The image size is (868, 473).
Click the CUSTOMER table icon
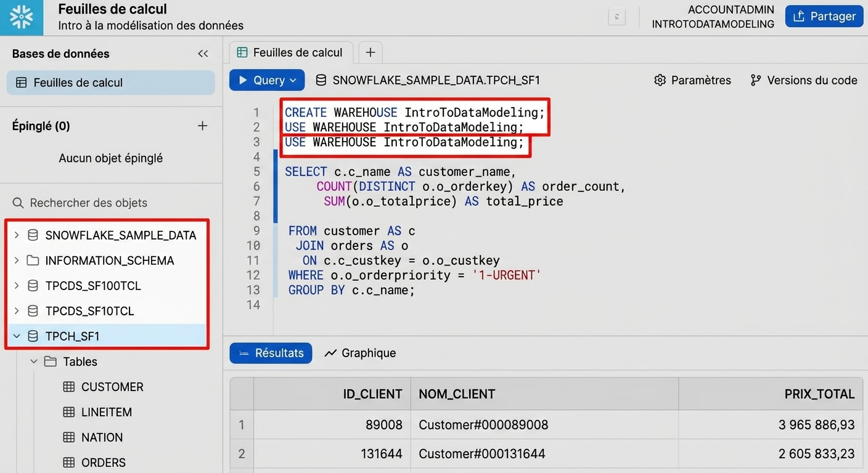(69, 387)
